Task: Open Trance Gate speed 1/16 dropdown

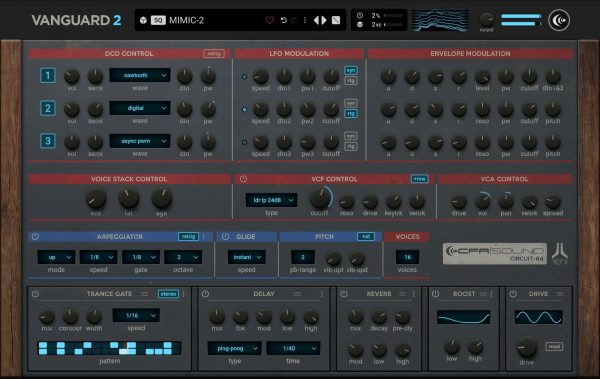Action: pos(136,315)
